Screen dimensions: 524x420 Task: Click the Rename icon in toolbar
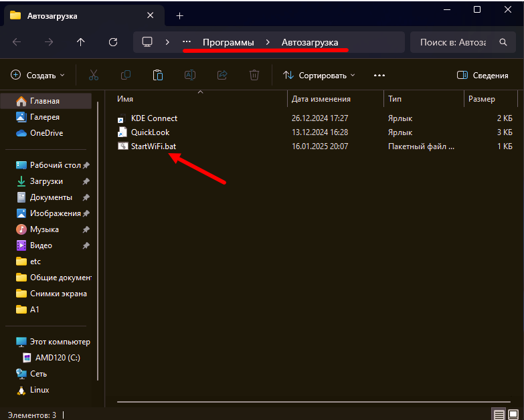click(190, 76)
